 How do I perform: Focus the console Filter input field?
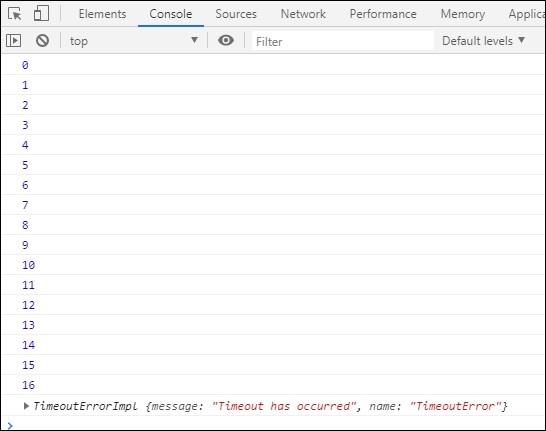point(343,41)
